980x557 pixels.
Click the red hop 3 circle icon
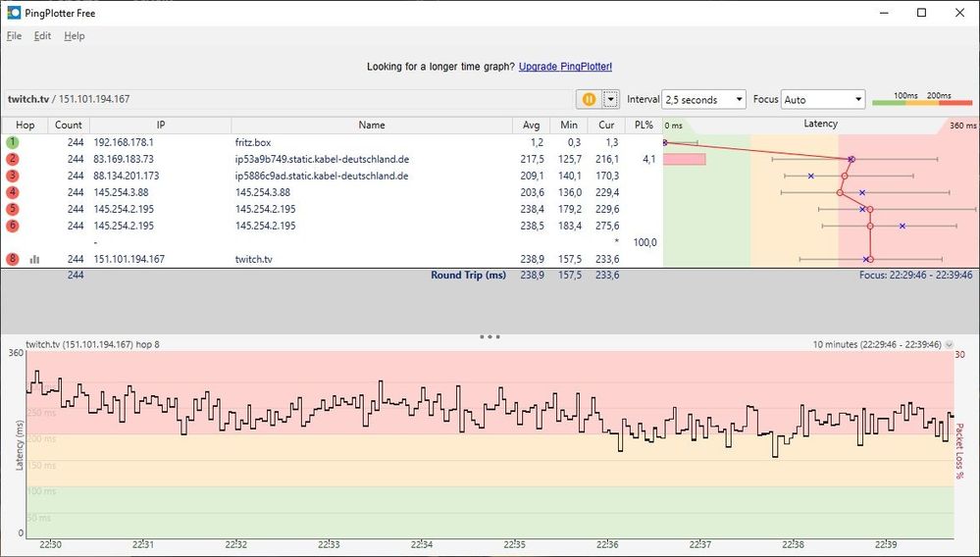(13, 176)
